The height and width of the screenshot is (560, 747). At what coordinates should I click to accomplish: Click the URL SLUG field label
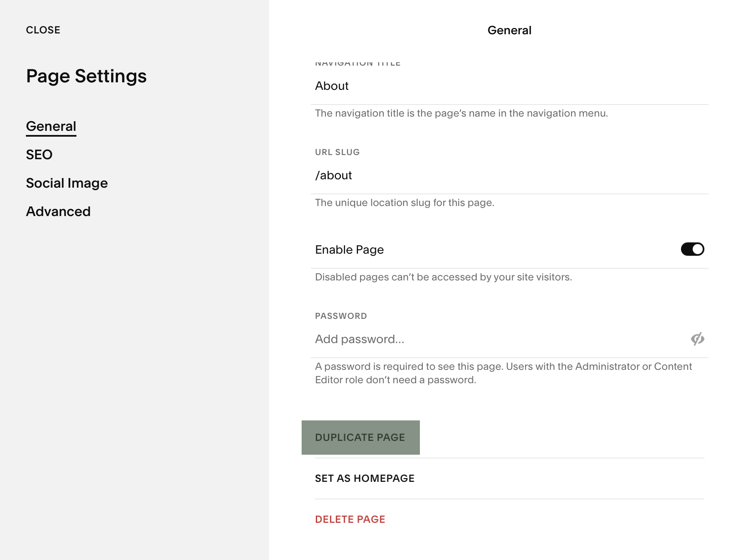tap(337, 152)
